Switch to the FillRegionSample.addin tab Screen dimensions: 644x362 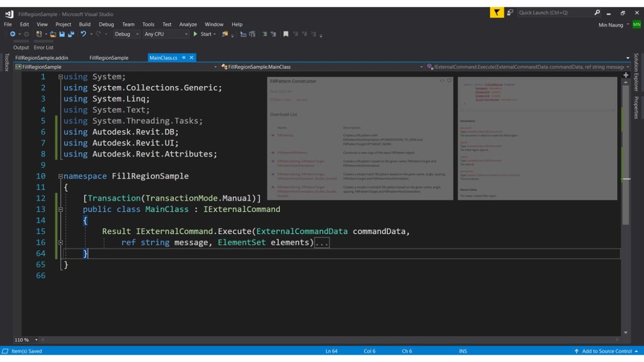(x=42, y=58)
